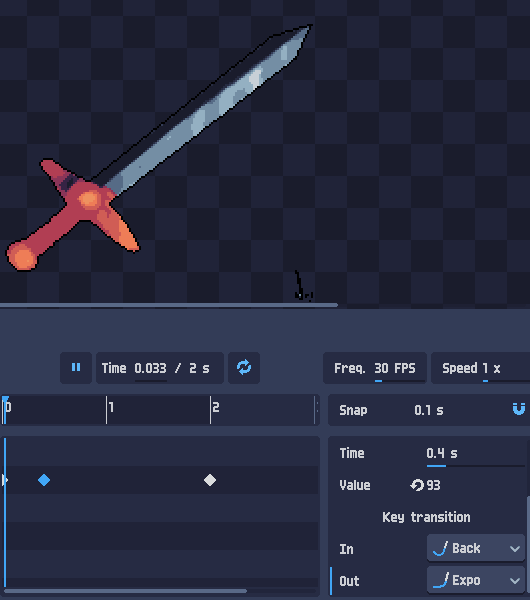Toggle the snap magnet icon
This screenshot has height=600, width=530.
(519, 409)
